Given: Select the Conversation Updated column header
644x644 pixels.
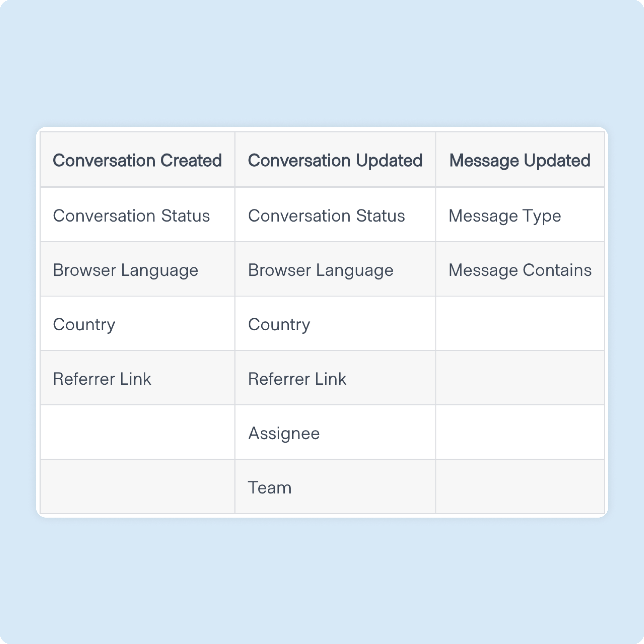Looking at the screenshot, I should coord(335,160).
